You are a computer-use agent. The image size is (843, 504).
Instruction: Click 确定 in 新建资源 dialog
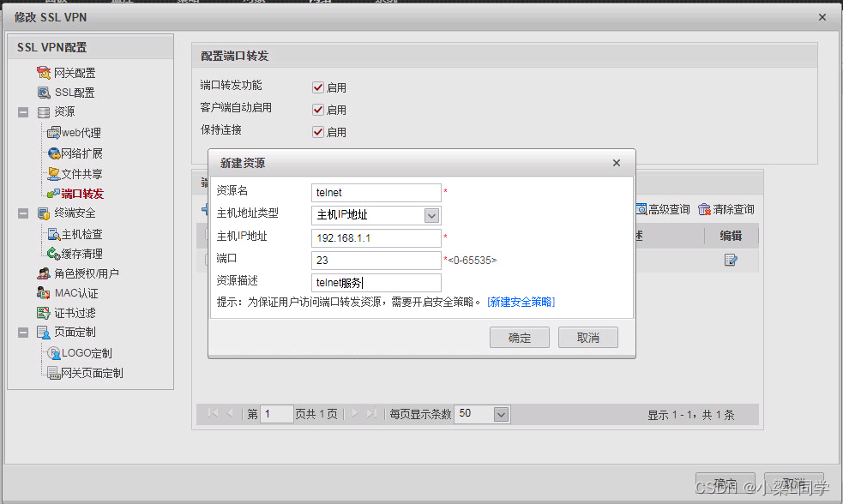point(520,338)
